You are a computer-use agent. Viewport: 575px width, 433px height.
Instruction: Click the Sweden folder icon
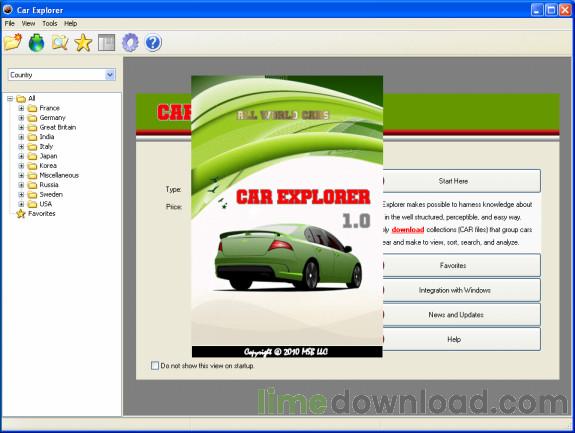point(33,194)
